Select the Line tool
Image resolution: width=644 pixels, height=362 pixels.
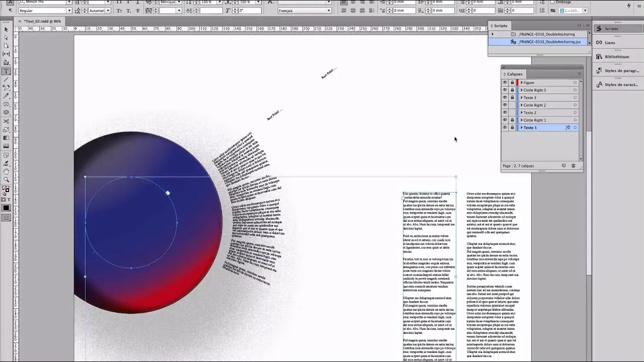tap(6, 79)
